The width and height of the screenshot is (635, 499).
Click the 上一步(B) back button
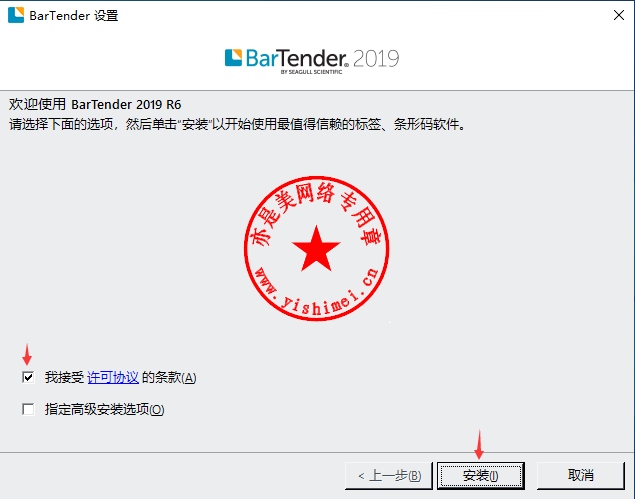(389, 476)
